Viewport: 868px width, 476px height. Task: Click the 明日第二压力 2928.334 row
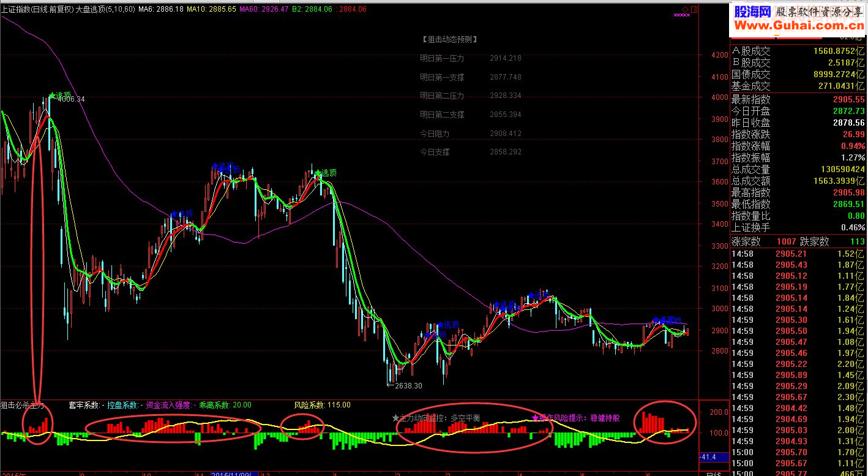click(x=471, y=96)
